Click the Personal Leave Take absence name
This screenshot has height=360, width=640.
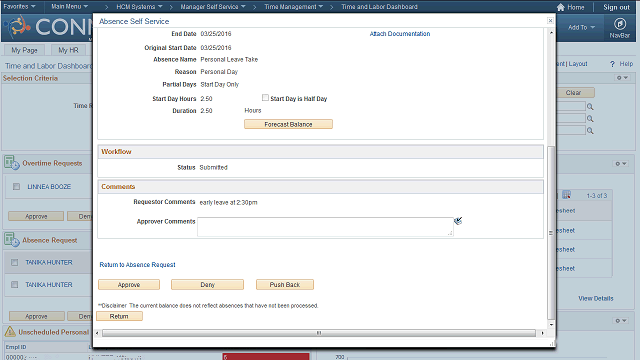[x=229, y=60]
